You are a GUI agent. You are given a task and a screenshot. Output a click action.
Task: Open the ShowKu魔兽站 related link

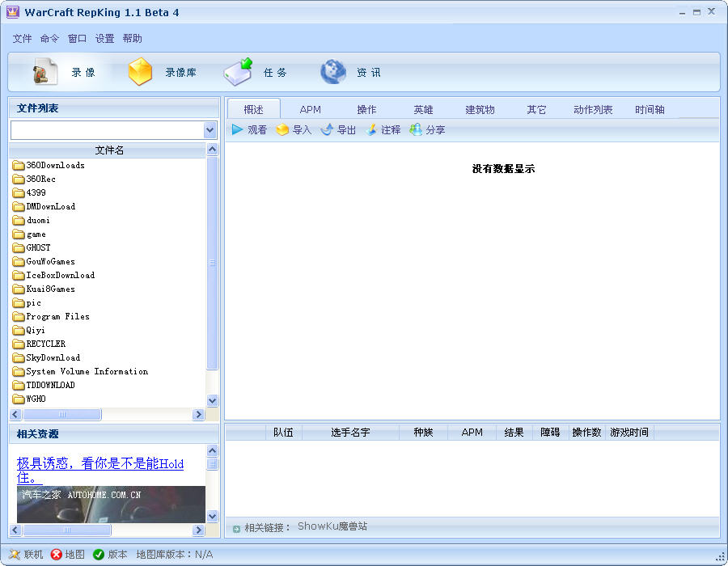(332, 526)
